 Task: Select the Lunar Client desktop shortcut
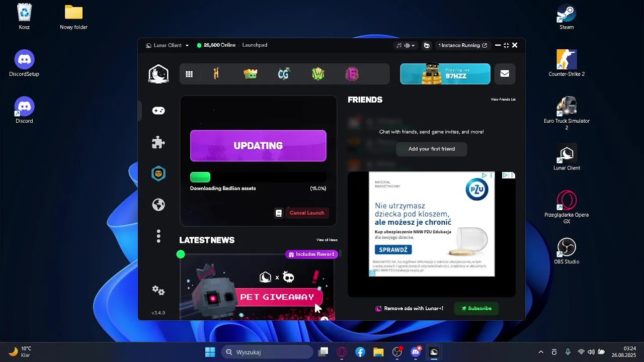pos(567,157)
